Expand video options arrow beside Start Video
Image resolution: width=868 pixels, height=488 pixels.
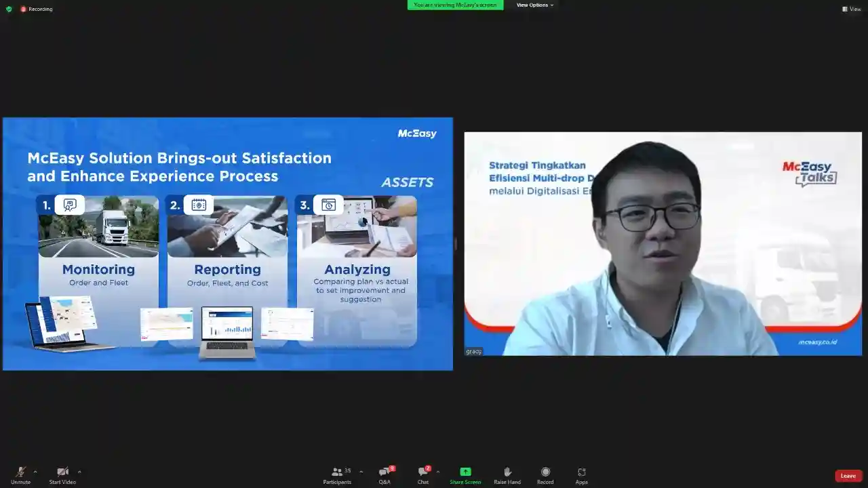79,472
